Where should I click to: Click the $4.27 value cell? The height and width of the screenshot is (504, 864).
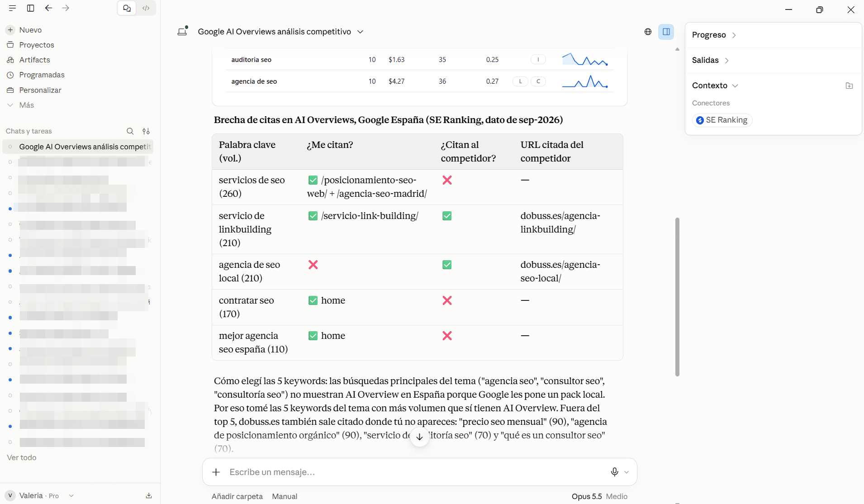point(396,81)
